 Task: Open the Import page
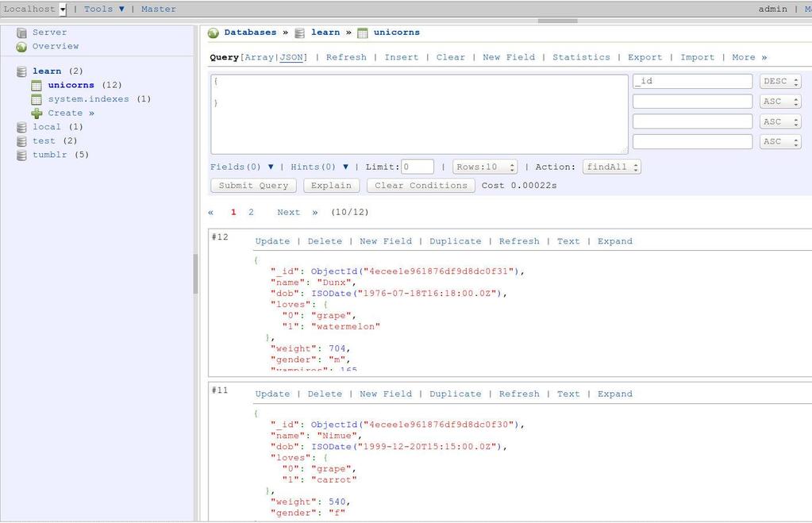tap(697, 57)
